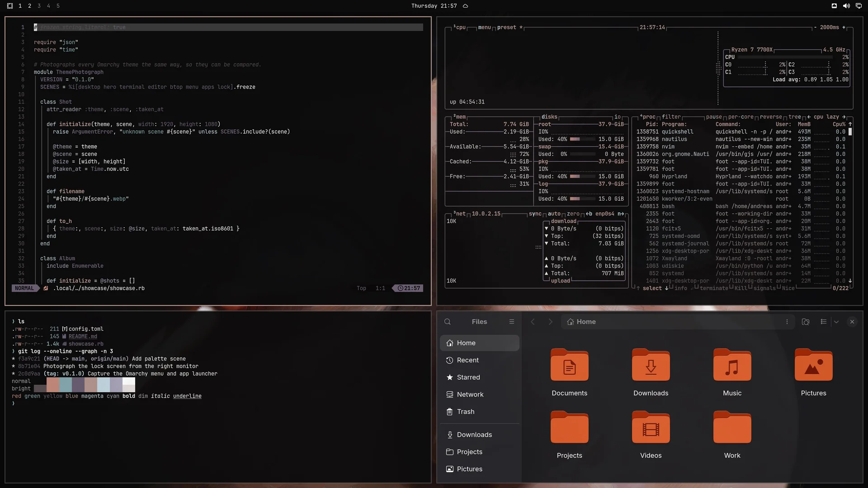Image resolution: width=868 pixels, height=488 pixels.
Task: Select Network in the Files sidebar
Action: pyautogui.click(x=480, y=394)
